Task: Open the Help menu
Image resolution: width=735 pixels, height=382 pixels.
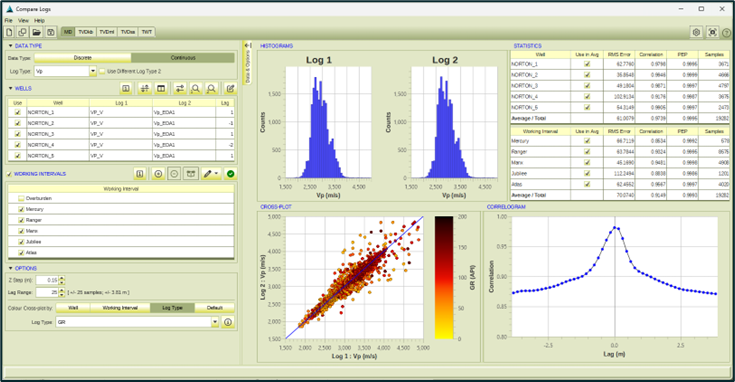Action: coord(39,21)
